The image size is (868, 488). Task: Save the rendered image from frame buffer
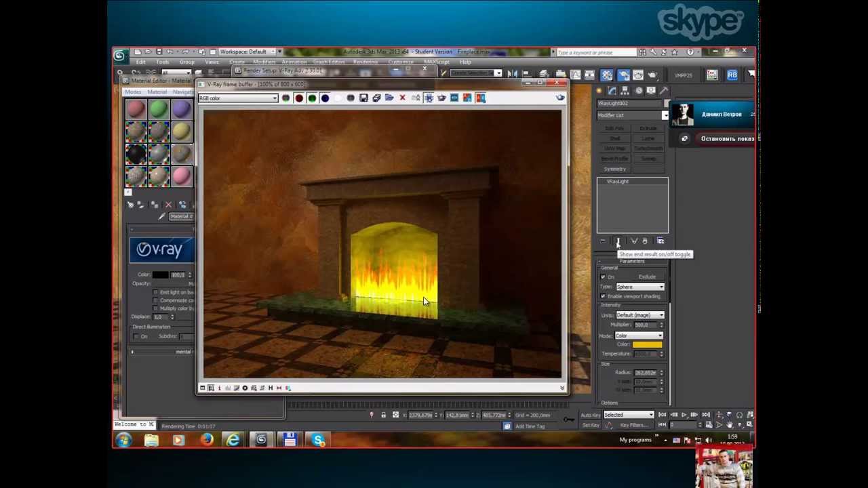[x=363, y=98]
